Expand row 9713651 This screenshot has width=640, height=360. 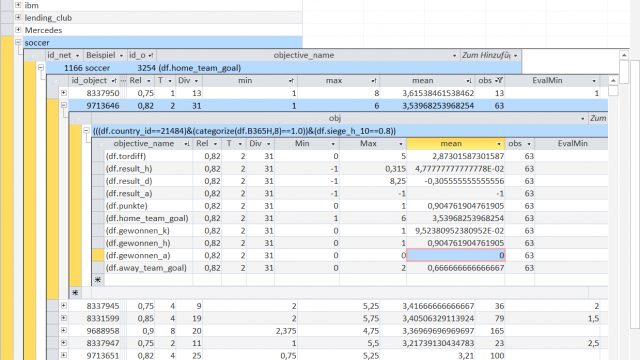coord(64,355)
